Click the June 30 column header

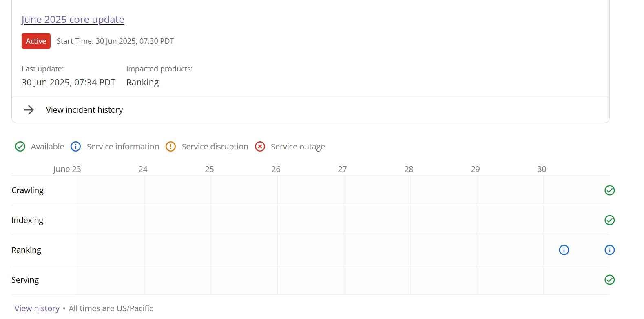542,169
